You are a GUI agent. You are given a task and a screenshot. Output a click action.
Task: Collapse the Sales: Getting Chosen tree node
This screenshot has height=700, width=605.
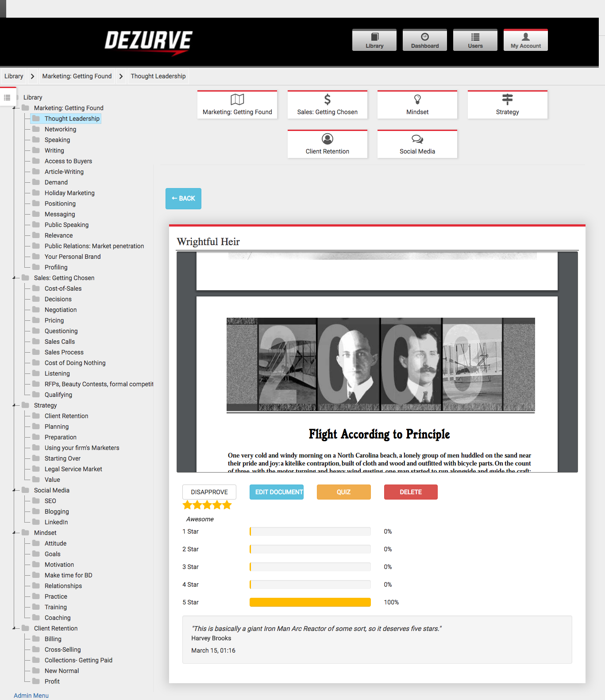14,278
